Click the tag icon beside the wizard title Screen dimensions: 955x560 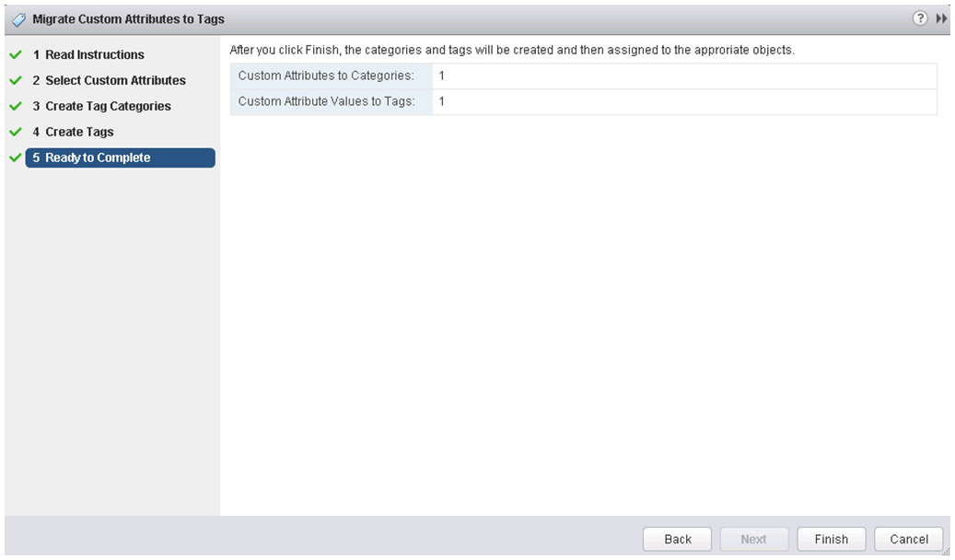coord(19,19)
